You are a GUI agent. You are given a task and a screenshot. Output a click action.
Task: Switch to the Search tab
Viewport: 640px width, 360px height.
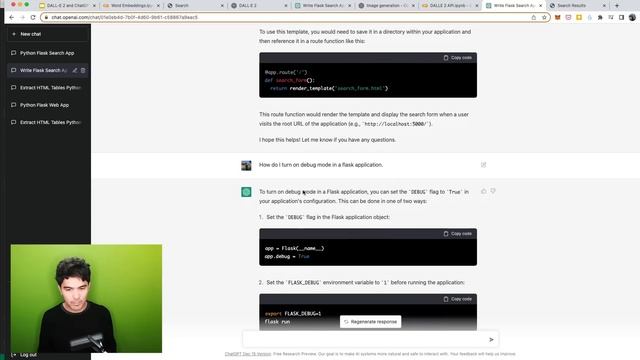coord(195,6)
